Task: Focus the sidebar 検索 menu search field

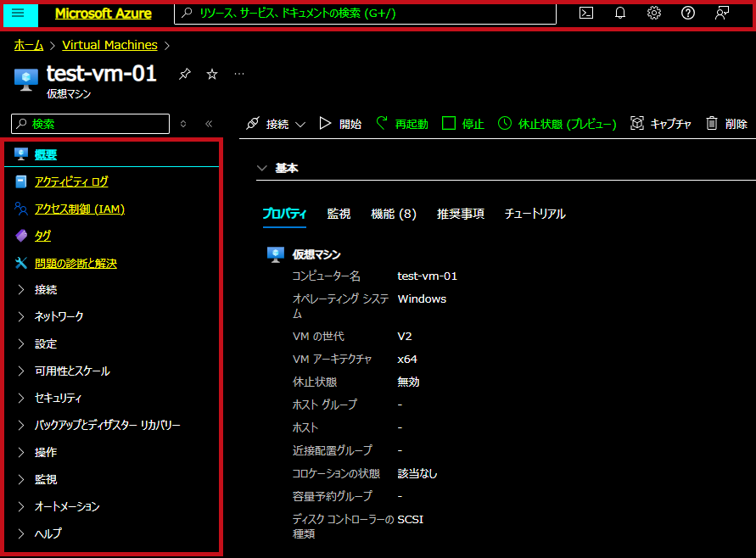Action: (90, 124)
